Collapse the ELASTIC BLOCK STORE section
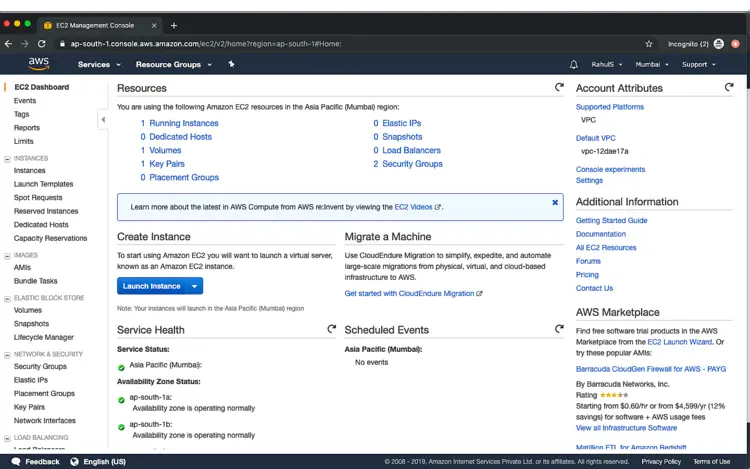The height and width of the screenshot is (469, 750). 7,298
